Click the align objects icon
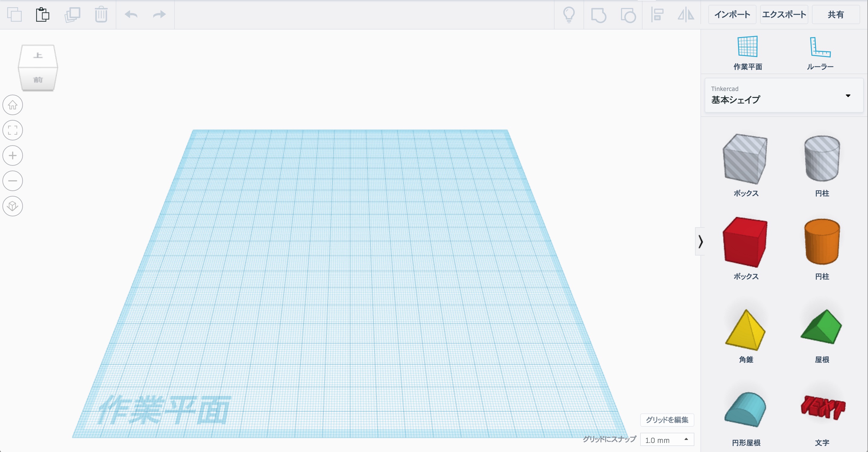The image size is (868, 452). pos(657,14)
